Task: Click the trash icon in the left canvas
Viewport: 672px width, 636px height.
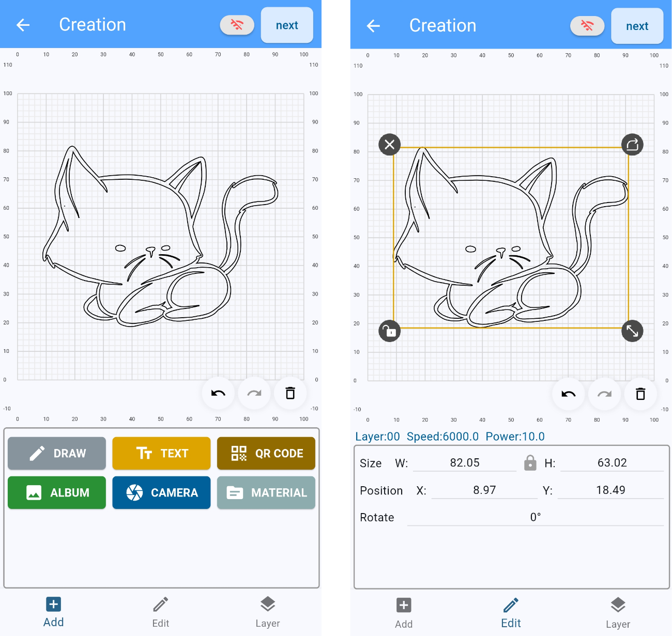Action: pyautogui.click(x=291, y=394)
